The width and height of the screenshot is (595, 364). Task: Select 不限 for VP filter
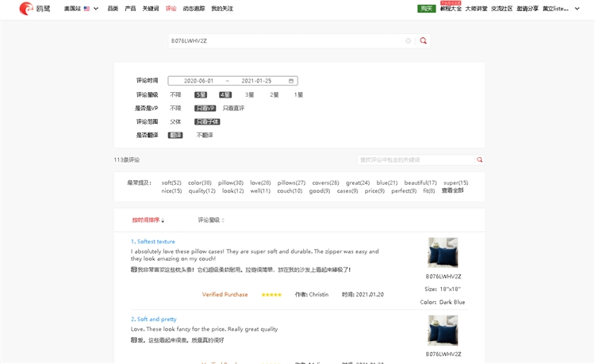(175, 109)
